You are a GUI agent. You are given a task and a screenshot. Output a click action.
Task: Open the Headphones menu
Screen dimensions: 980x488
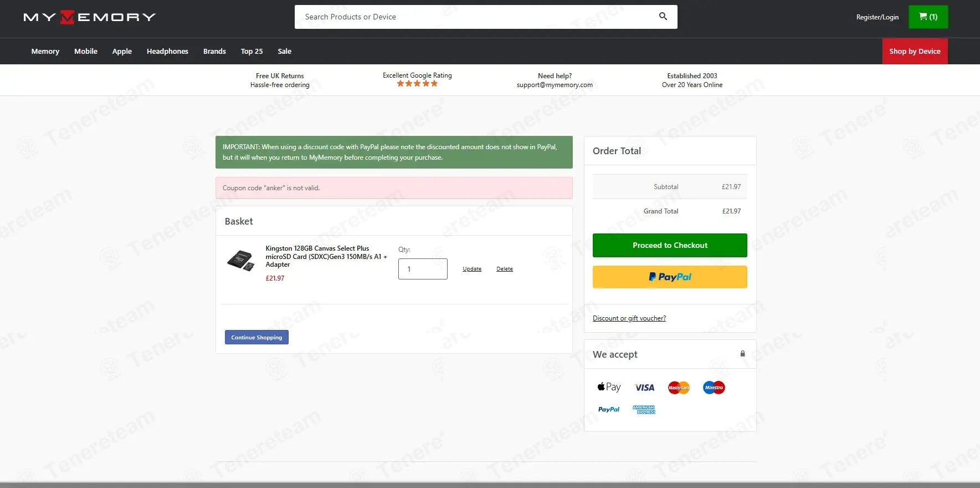click(167, 51)
